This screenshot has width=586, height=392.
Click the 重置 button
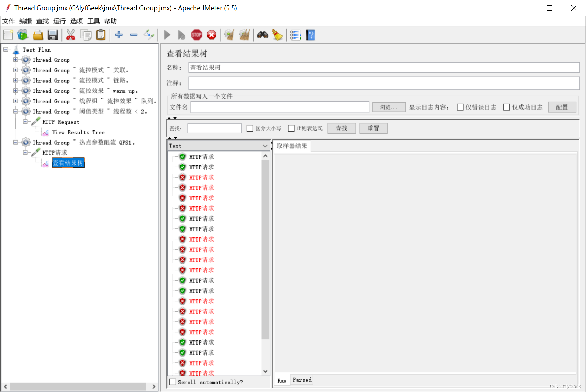373,128
